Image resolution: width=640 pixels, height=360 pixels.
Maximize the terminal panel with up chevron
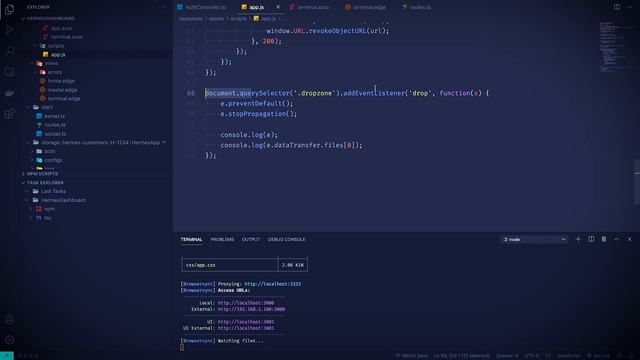coord(617,239)
